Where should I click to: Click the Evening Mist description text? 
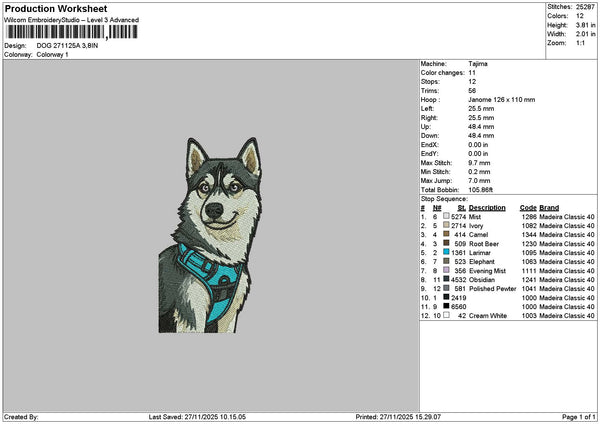[x=488, y=271]
